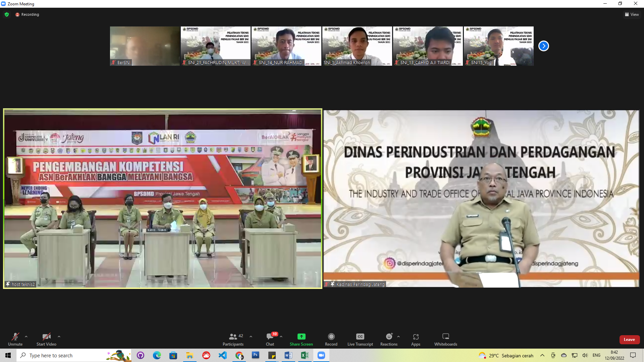644x362 pixels.
Task: Show hidden system tray icons
Action: [542, 355]
